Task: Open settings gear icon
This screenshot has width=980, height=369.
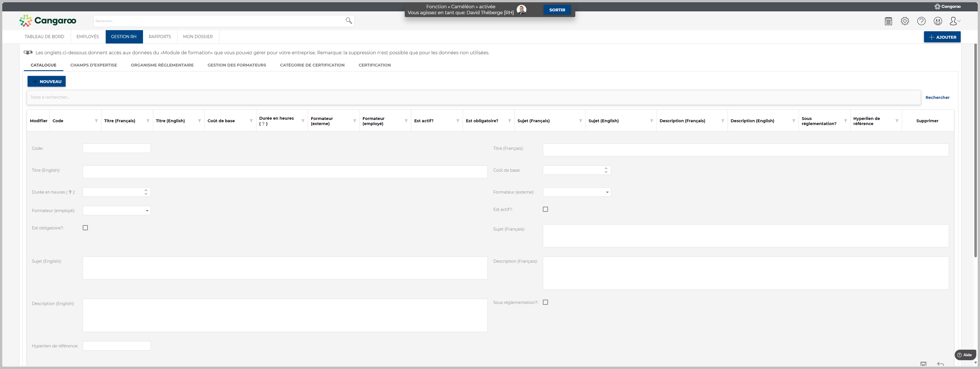Action: [905, 21]
